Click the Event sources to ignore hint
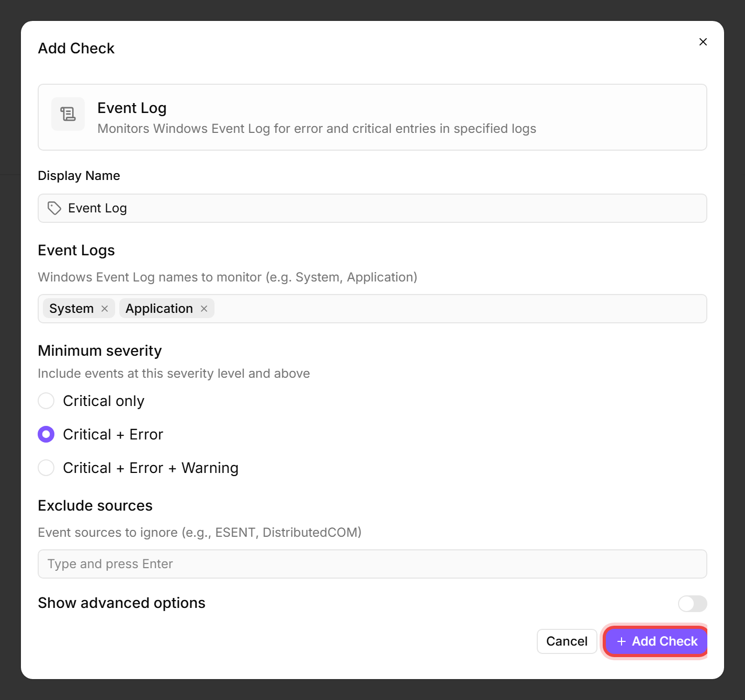This screenshot has height=700, width=745. coord(200,533)
